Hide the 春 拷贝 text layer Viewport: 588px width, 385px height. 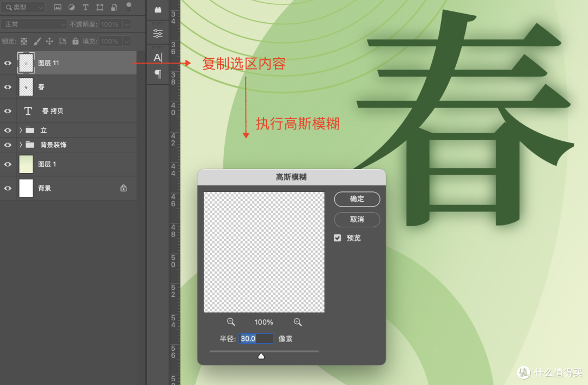coord(8,111)
